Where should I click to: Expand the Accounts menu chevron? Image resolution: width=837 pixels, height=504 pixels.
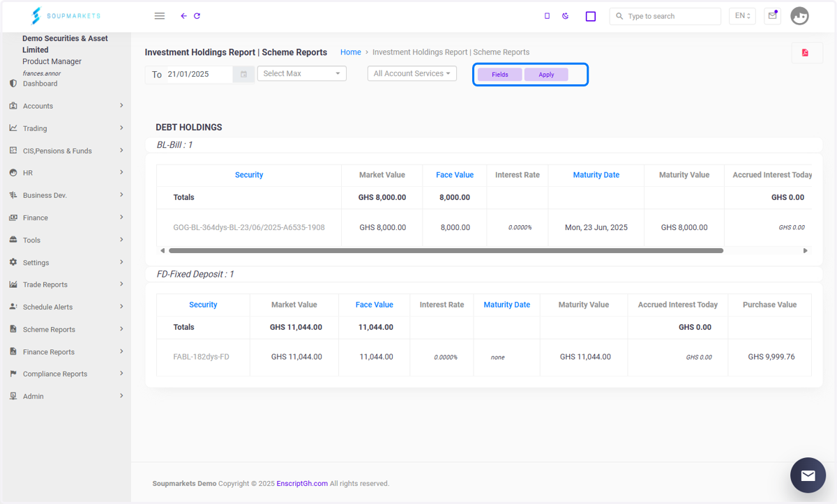tap(121, 105)
